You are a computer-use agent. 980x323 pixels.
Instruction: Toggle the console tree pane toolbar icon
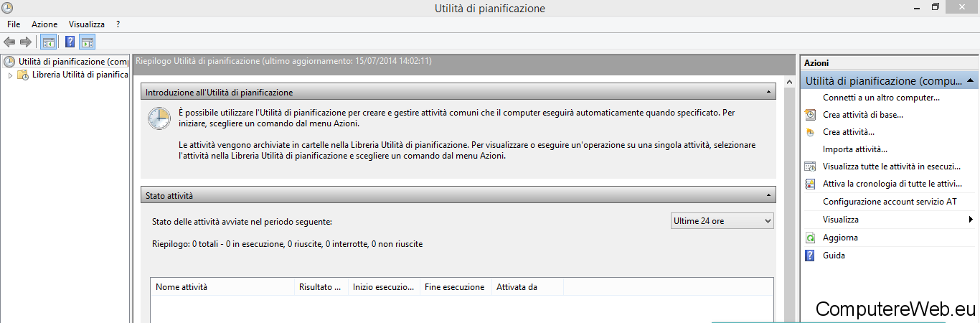[49, 42]
